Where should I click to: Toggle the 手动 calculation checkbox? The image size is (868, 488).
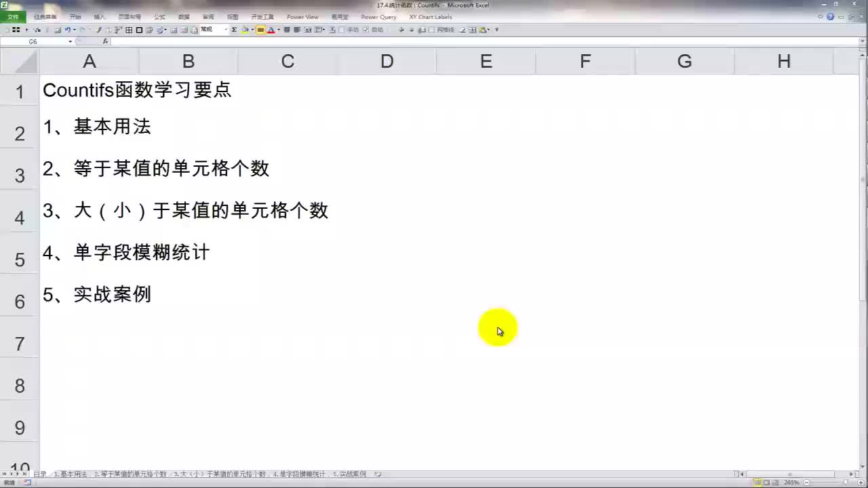[x=341, y=30]
